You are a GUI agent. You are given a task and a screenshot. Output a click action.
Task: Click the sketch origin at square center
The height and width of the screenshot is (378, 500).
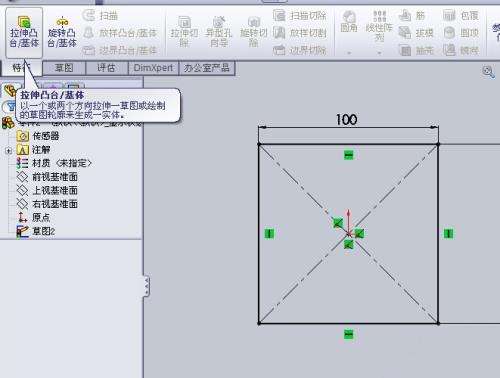tap(349, 234)
